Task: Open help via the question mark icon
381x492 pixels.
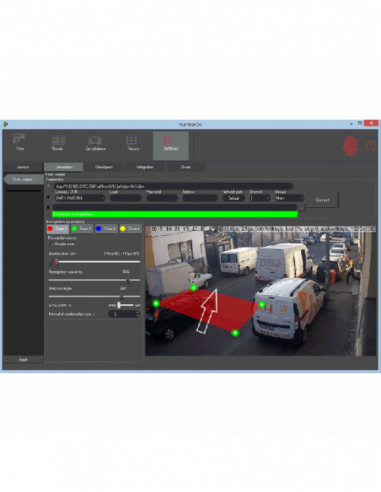Action: pyautogui.click(x=371, y=146)
